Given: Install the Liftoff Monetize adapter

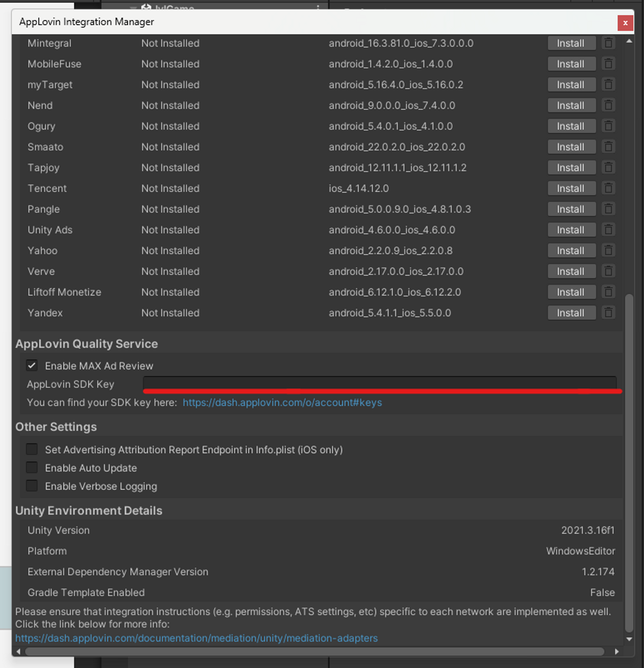Looking at the screenshot, I should click(x=572, y=292).
